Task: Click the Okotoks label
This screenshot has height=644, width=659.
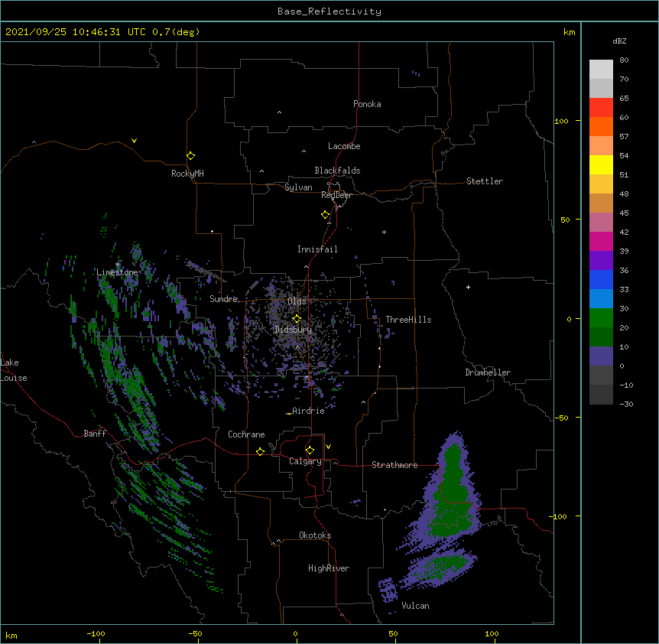Action: (315, 535)
